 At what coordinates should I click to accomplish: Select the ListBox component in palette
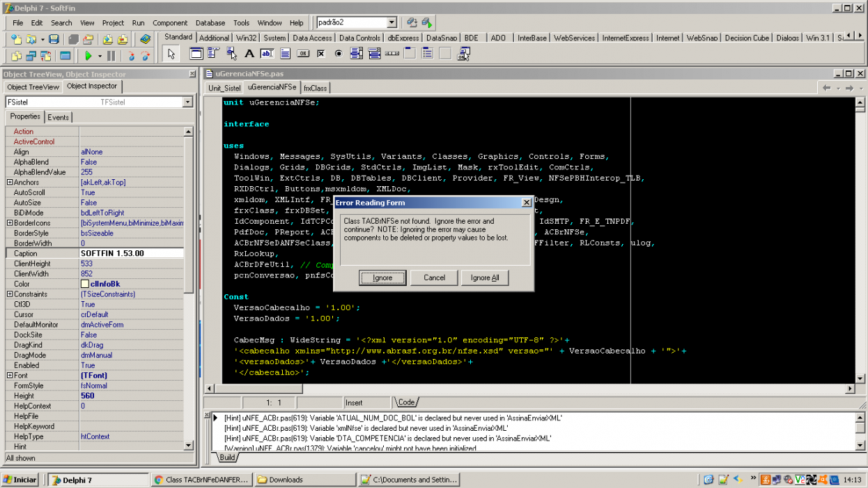357,54
